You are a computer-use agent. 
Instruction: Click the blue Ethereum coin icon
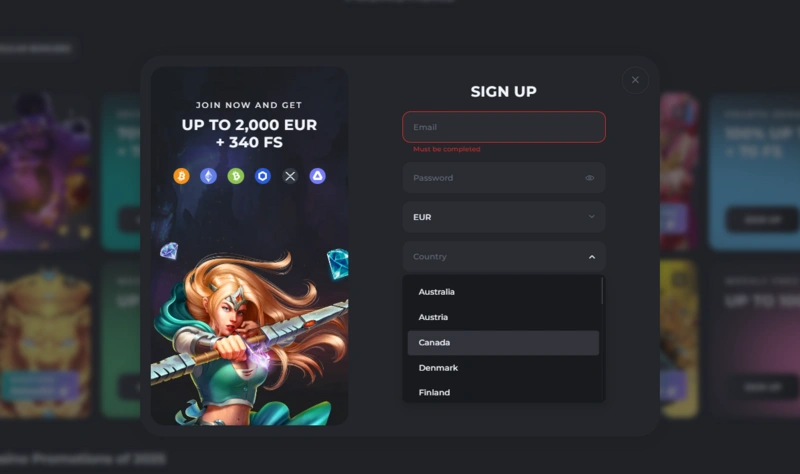(208, 176)
